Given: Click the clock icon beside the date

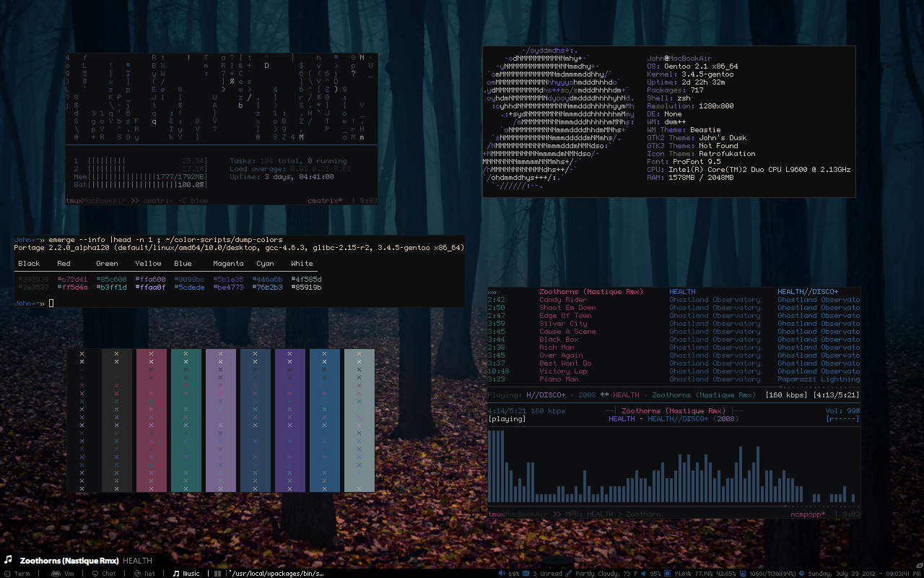Looking at the screenshot, I should click(x=802, y=574).
